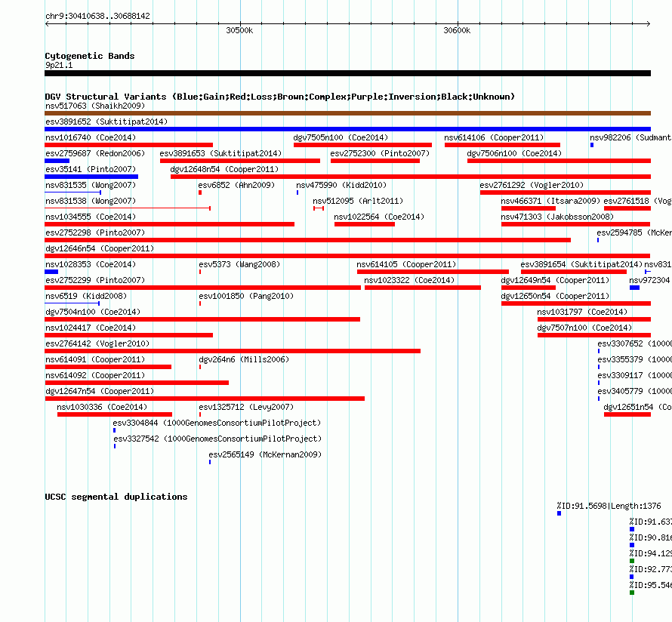Click esv2752299 (Pinto2007) label
The height and width of the screenshot is (622, 672).
95,280
